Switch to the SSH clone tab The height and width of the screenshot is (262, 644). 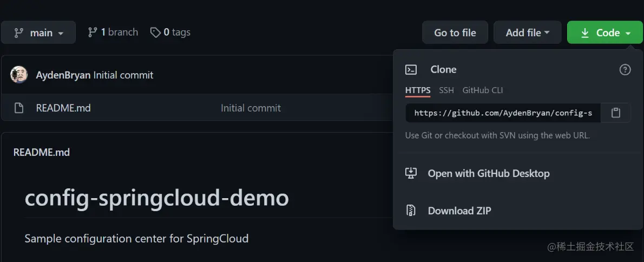click(x=446, y=90)
